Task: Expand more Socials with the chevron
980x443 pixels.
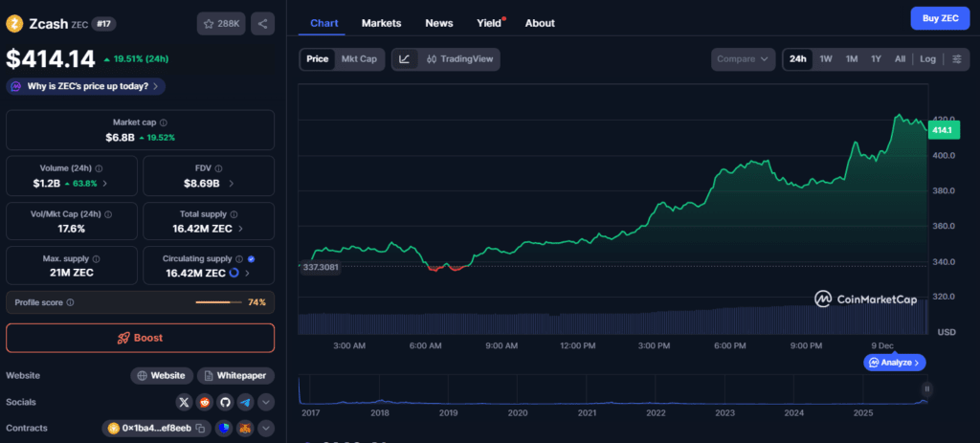Action: tap(266, 403)
